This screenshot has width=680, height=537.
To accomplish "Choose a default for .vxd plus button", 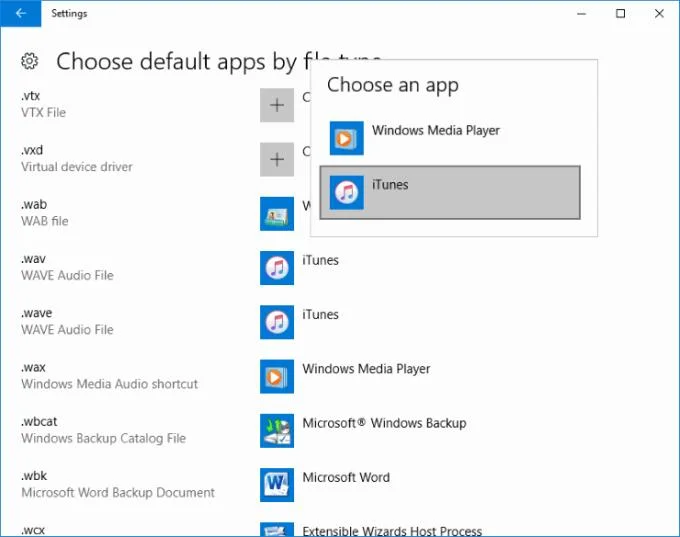I will (x=277, y=160).
